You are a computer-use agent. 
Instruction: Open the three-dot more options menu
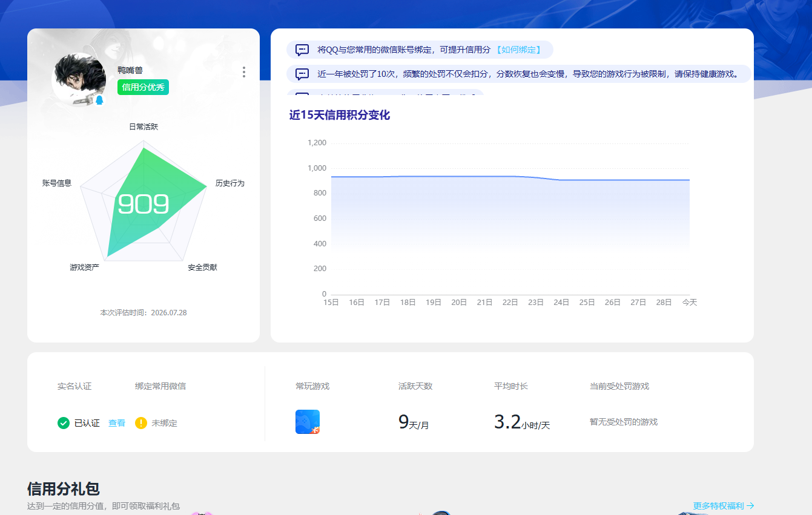pos(244,72)
